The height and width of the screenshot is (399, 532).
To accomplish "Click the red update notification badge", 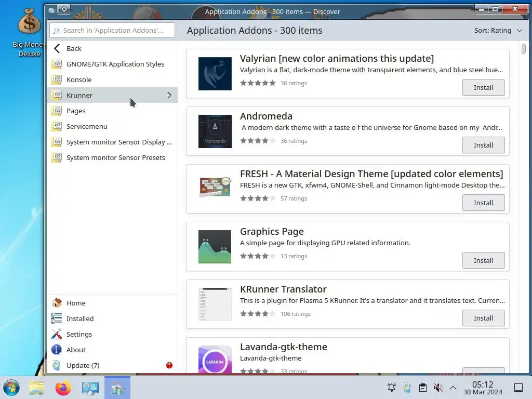I will 169,365.
